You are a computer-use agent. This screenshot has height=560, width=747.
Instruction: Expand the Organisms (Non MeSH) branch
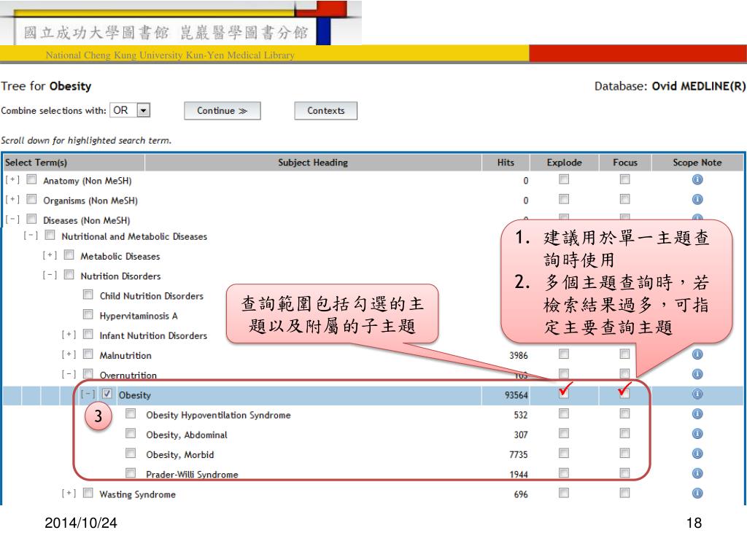[13, 200]
